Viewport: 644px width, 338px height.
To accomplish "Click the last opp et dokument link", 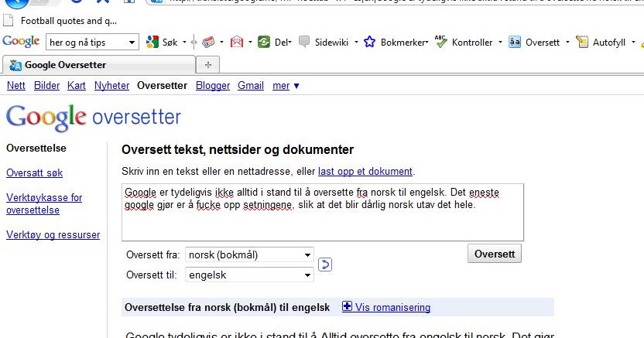I will click(365, 171).
